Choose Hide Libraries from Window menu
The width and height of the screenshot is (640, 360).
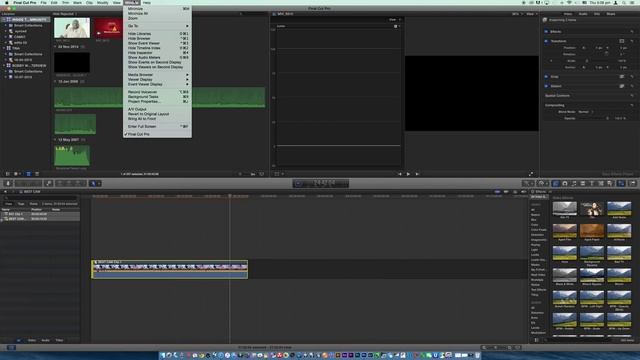pyautogui.click(x=157, y=34)
